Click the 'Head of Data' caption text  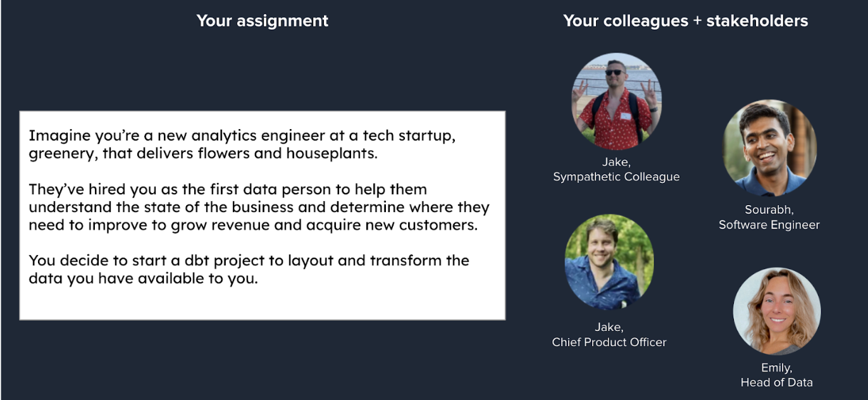[777, 382]
